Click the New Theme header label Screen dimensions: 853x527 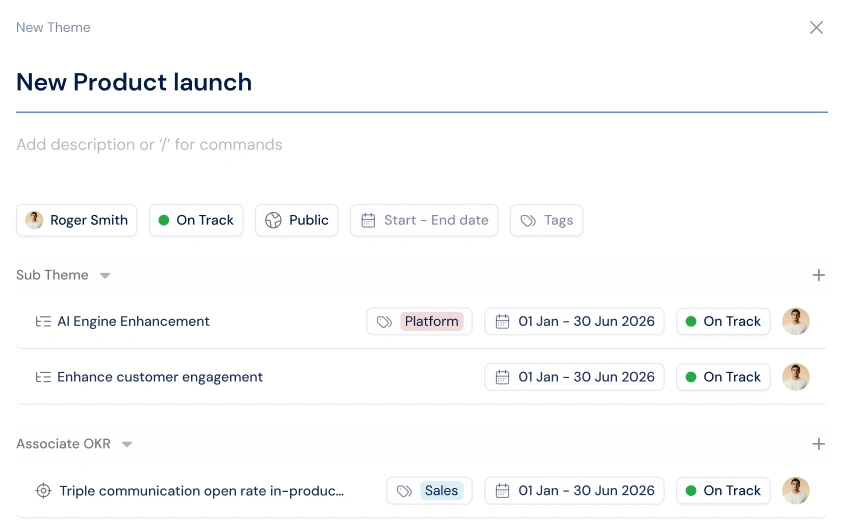coord(53,28)
